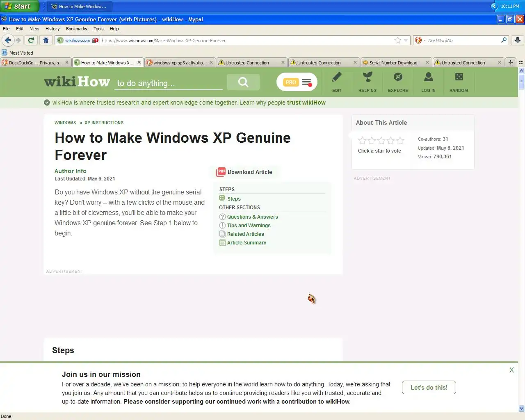Click the bookmark star in the address bar

tap(397, 40)
